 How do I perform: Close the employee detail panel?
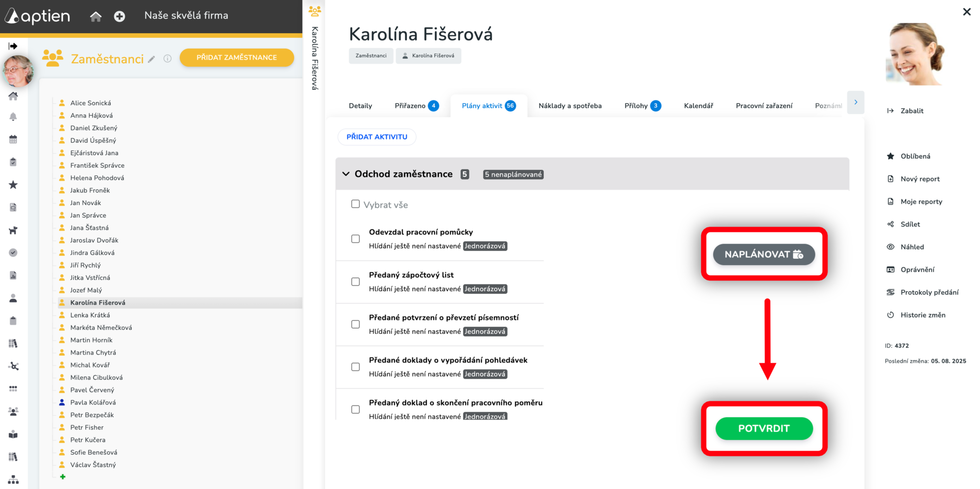coord(967,12)
